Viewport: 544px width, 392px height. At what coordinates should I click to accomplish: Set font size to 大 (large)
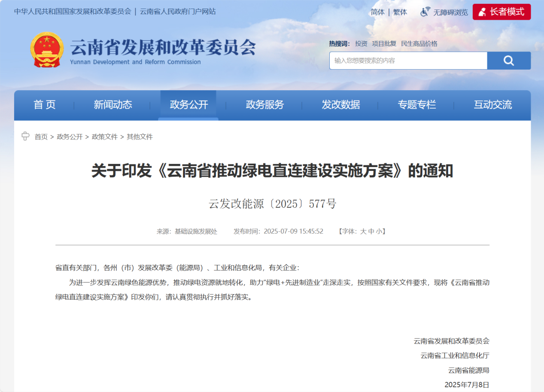(364, 231)
